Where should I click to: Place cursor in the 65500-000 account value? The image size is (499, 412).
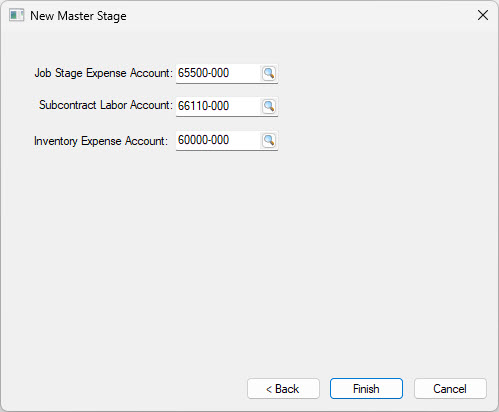(203, 73)
